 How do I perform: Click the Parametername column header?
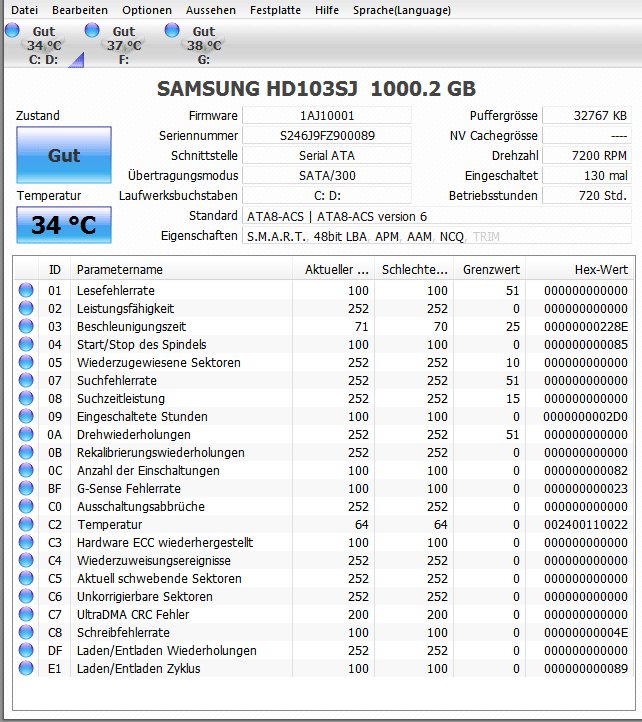[x=181, y=269]
